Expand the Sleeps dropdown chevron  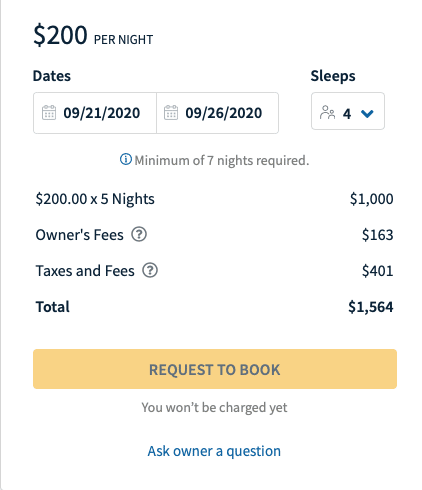(x=367, y=114)
